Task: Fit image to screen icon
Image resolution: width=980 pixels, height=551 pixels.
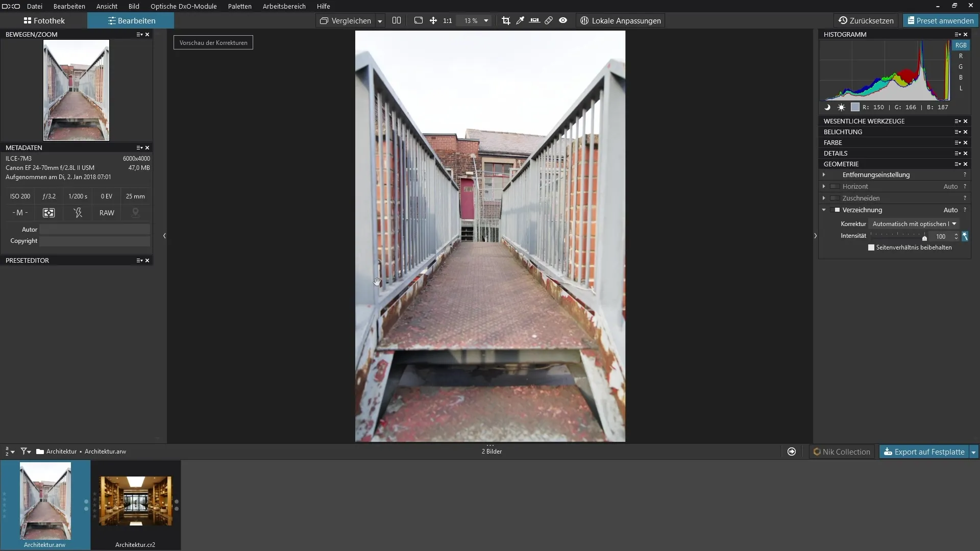Action: click(x=419, y=20)
